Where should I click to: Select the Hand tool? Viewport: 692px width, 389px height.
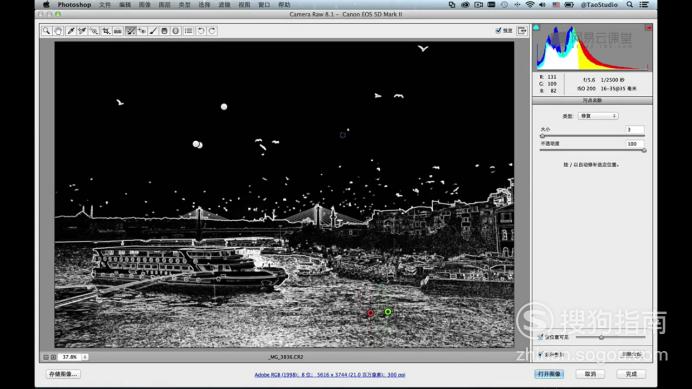(58, 31)
